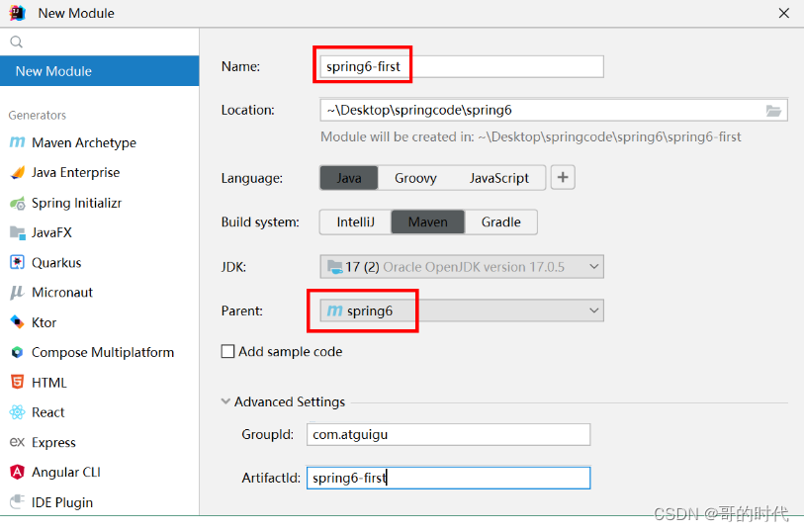Open the JDK version dropdown
The image size is (804, 532).
[462, 267]
